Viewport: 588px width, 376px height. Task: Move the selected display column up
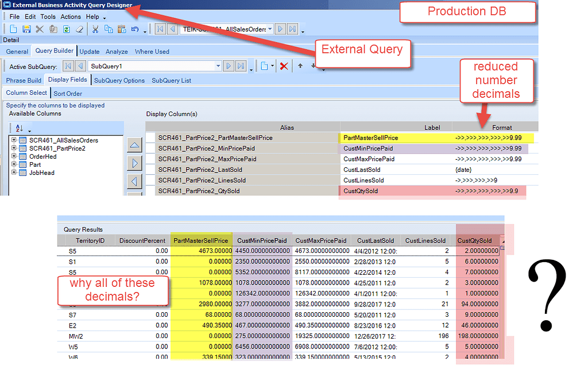[x=134, y=145]
